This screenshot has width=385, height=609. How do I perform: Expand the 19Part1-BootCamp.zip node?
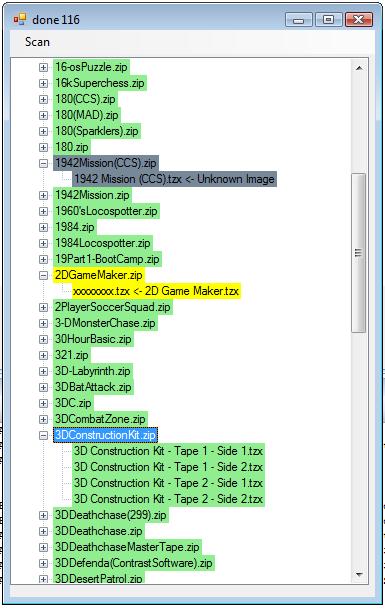pos(43,259)
